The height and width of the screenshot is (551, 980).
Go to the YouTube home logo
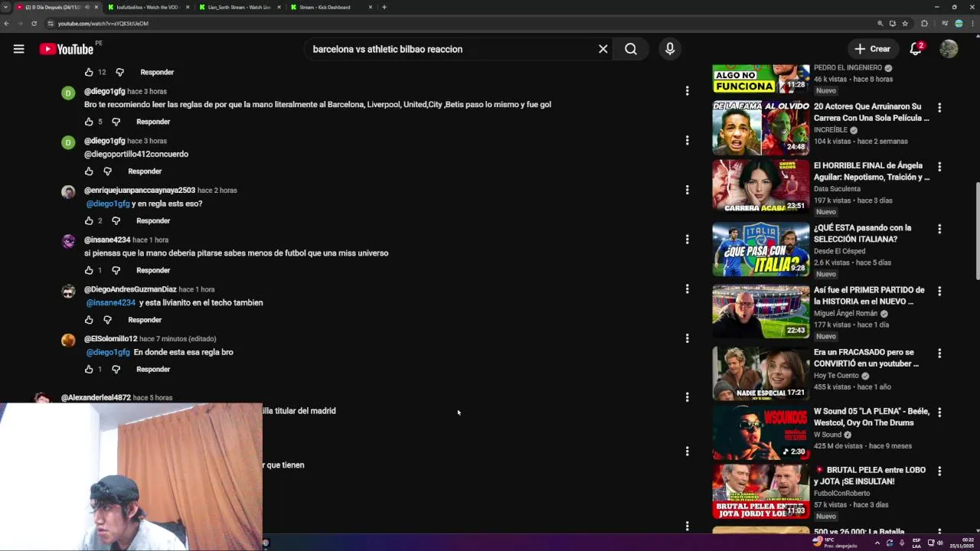[x=67, y=49]
